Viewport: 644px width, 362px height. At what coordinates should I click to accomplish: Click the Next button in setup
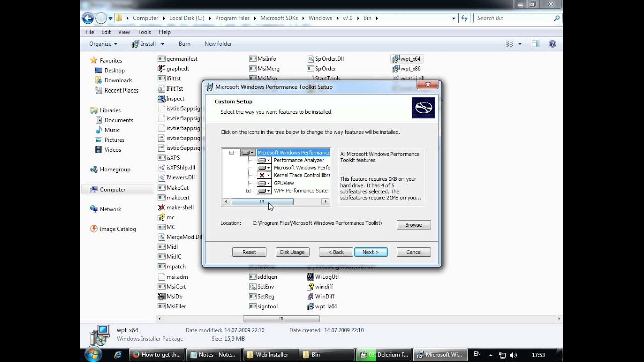[371, 252]
